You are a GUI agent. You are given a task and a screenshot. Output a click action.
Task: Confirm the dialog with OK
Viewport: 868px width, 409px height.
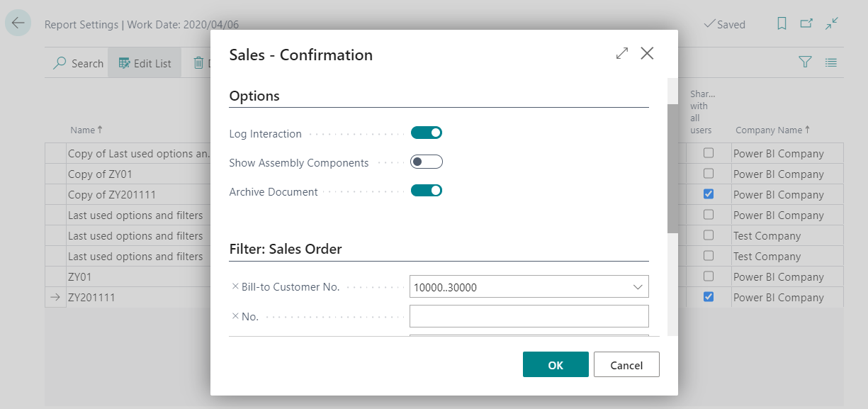coord(556,364)
